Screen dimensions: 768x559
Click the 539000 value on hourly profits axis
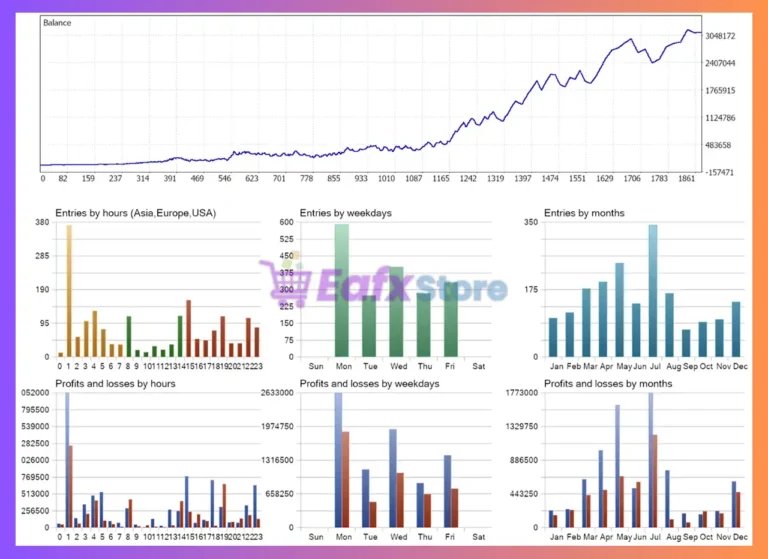tap(35, 427)
